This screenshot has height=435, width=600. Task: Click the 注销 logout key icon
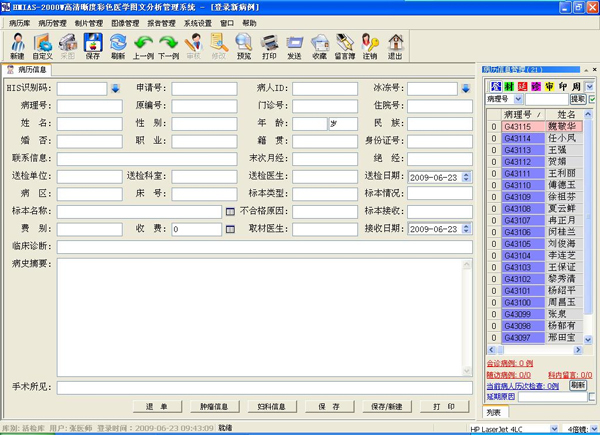click(x=370, y=46)
